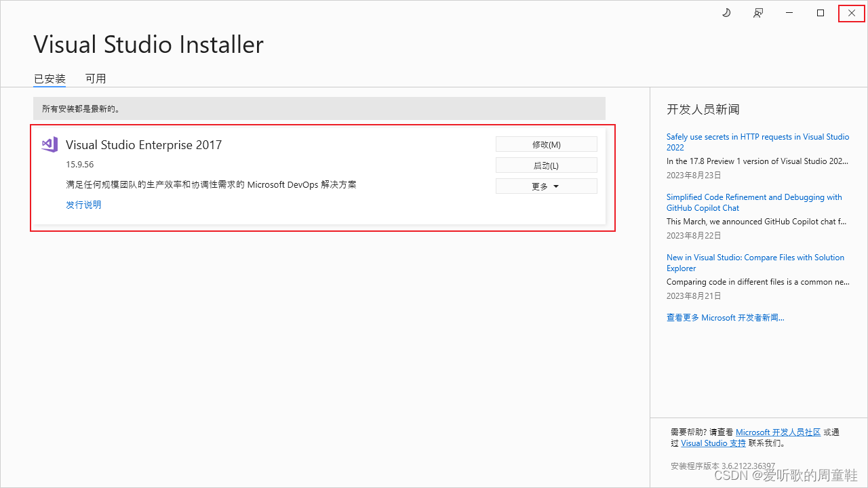Open the Compare Files with Solution Explorer article

click(755, 262)
